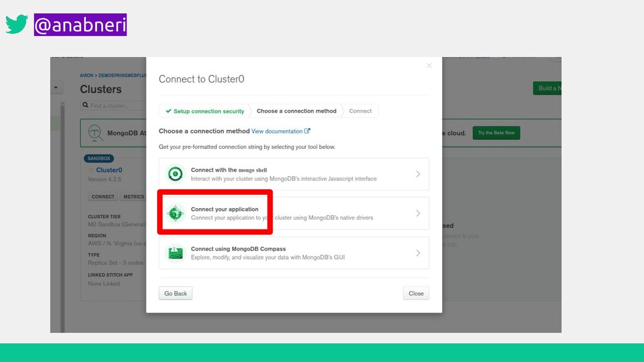Click the Connect your application globe icon
Viewport: 644px width, 362px height.
click(x=175, y=214)
